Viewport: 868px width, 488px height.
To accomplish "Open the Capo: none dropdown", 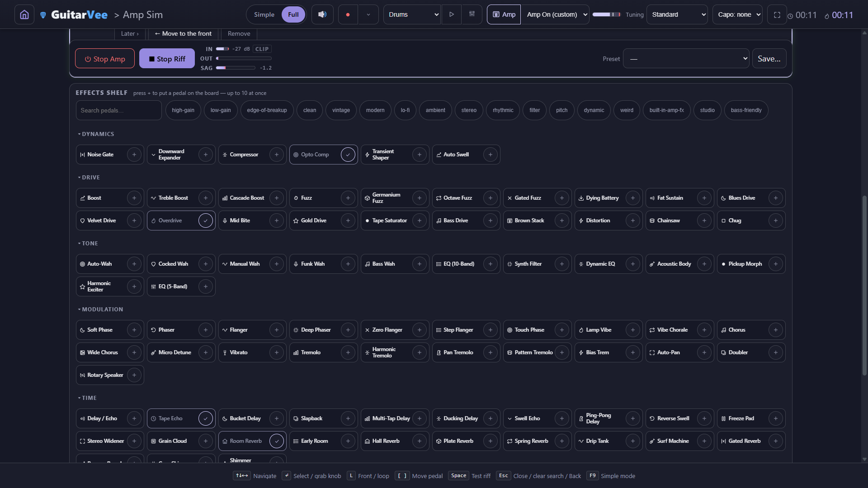I will coord(737,14).
